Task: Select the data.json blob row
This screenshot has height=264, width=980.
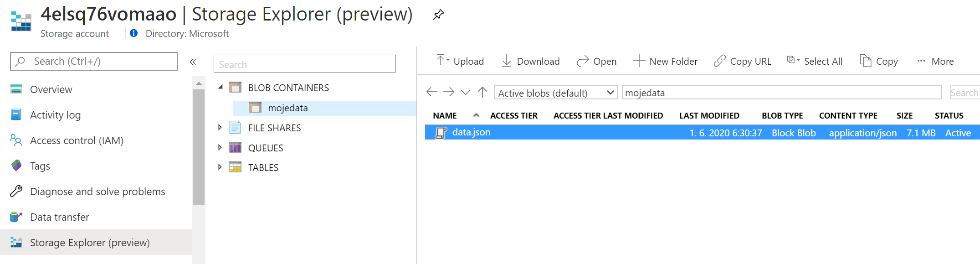Action: pos(472,132)
